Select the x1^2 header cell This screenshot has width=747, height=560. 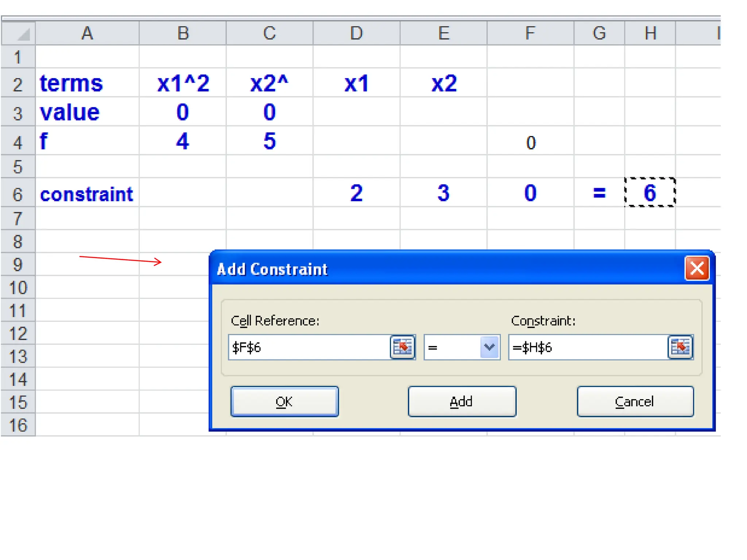[x=183, y=83]
